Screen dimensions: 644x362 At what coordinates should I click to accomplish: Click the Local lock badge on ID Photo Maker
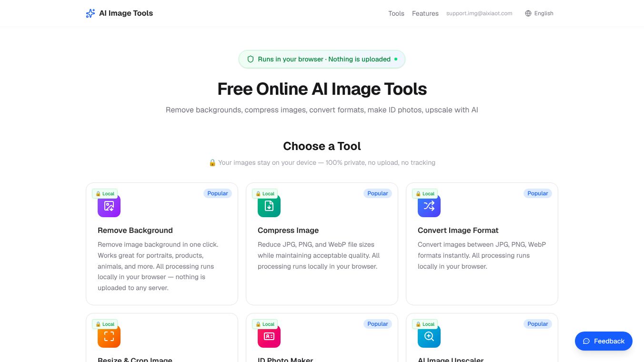click(x=265, y=324)
